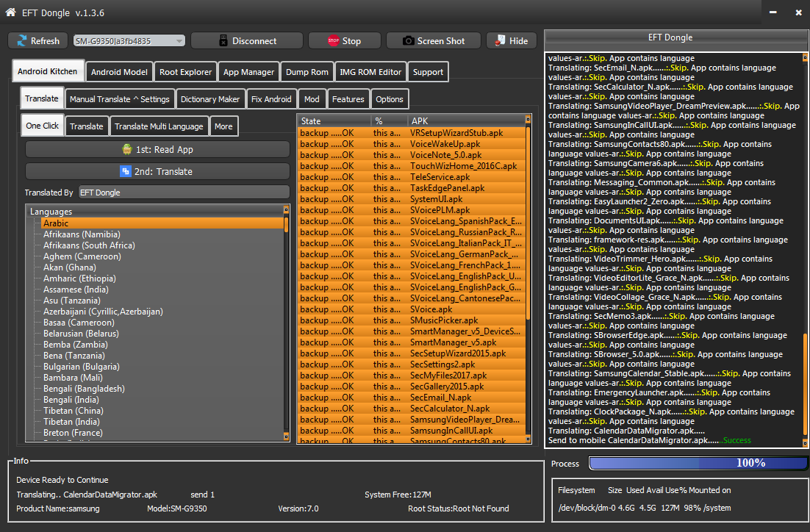Screen dimensions: 810x532
Task: Select the SamsungInCallUI.apk row
Action: [412, 431]
